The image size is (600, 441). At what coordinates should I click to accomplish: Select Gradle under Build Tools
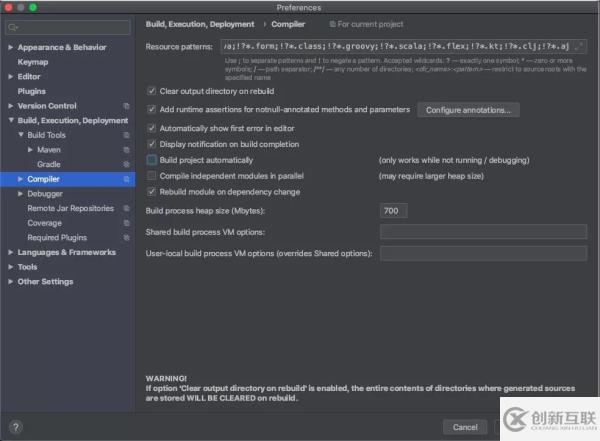(49, 164)
